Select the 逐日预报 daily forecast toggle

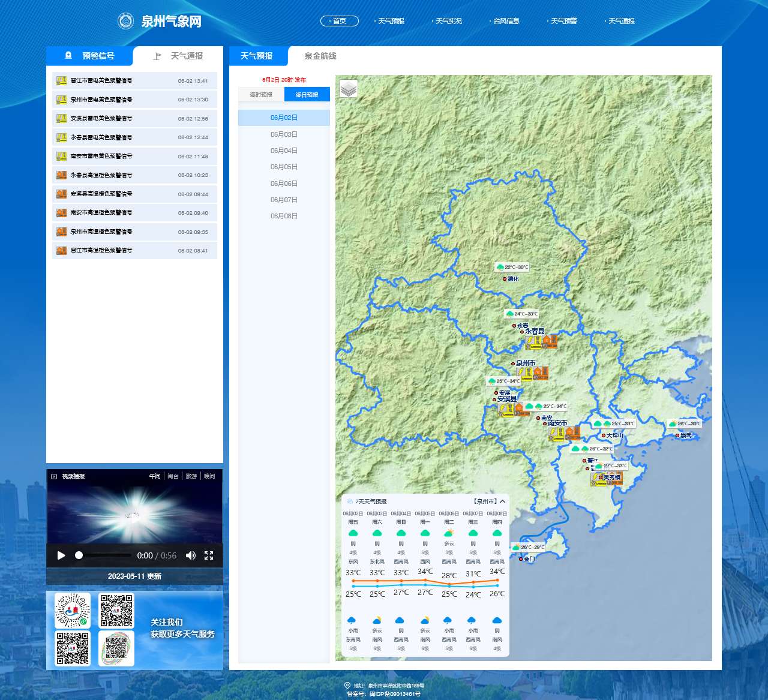point(307,95)
